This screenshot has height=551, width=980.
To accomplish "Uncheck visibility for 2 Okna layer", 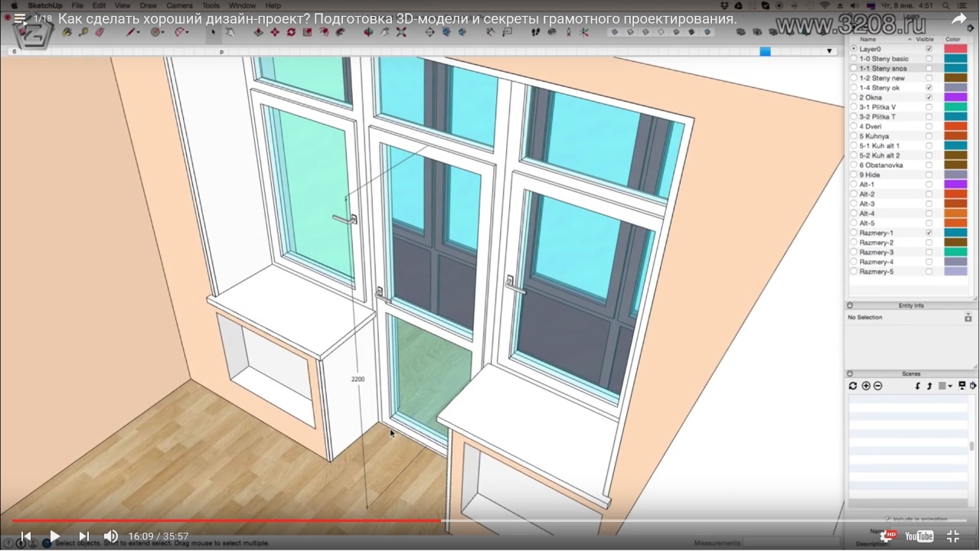I will coord(929,97).
